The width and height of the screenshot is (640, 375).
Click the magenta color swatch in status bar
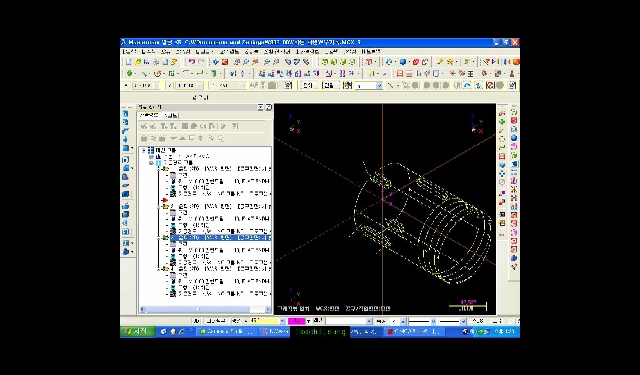click(x=296, y=321)
